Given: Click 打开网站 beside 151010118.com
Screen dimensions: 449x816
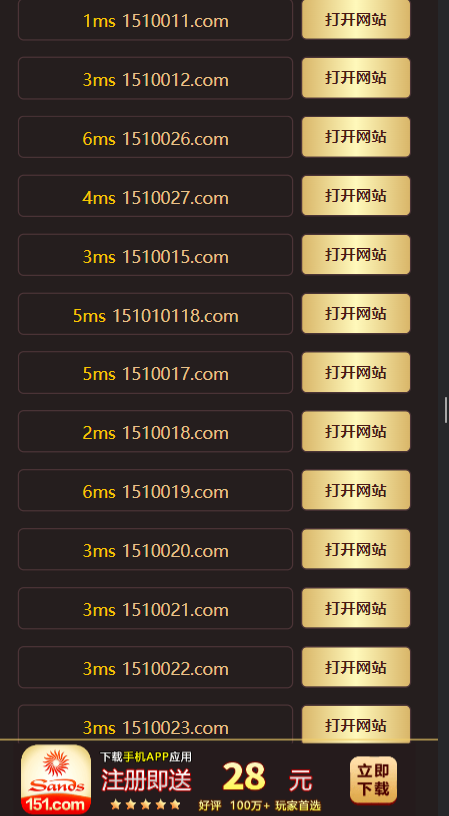Looking at the screenshot, I should point(356,313).
